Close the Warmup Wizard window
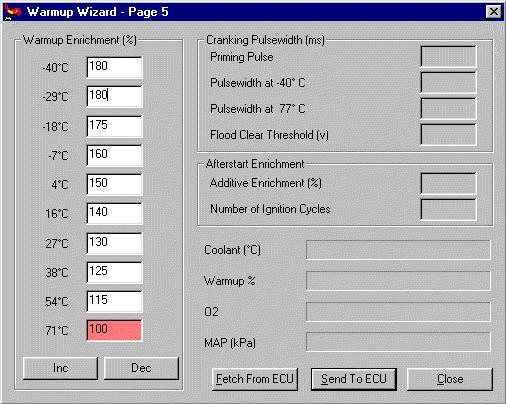This screenshot has height=404, width=506. pyautogui.click(x=493, y=12)
